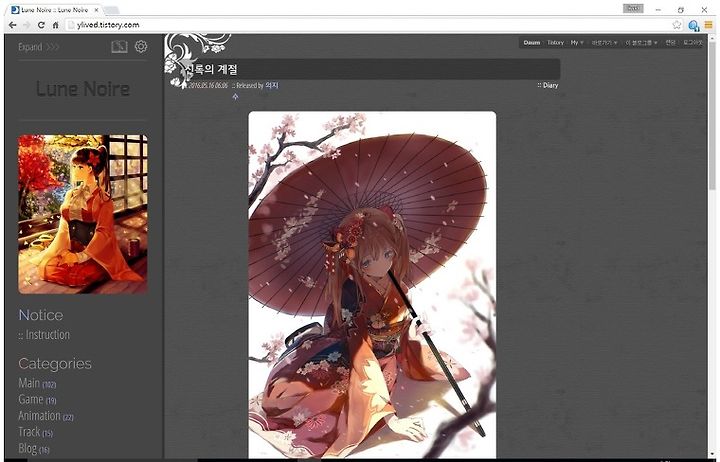This screenshot has width=720, height=462.
Task: Open the umbrella girl post image
Action: (372, 285)
